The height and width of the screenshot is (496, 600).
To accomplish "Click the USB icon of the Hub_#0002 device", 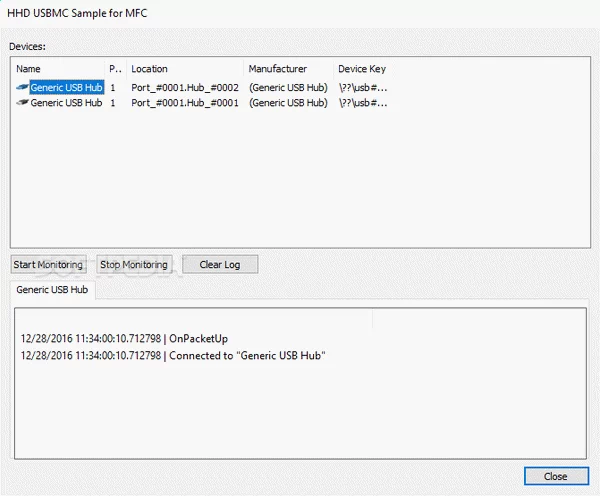I will click(x=22, y=87).
